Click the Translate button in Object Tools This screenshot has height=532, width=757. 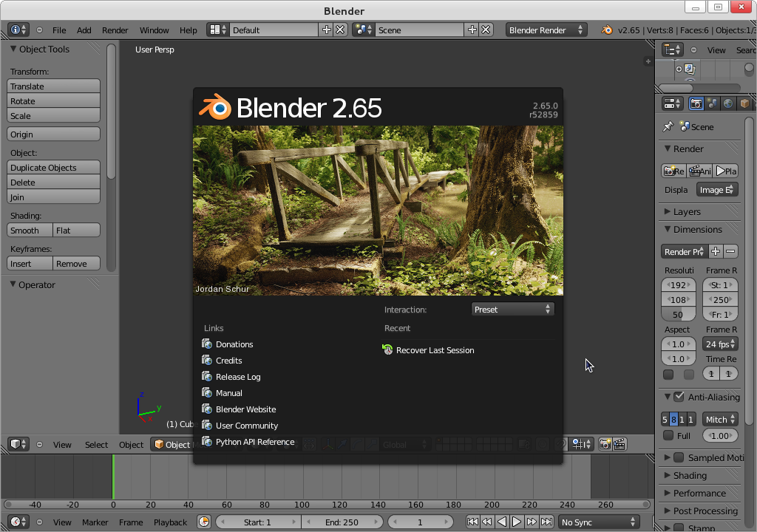[x=53, y=86]
